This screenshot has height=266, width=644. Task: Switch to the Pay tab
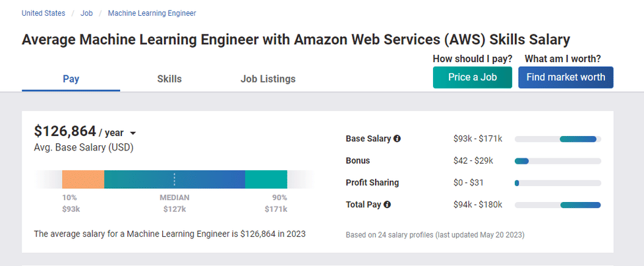[71, 79]
